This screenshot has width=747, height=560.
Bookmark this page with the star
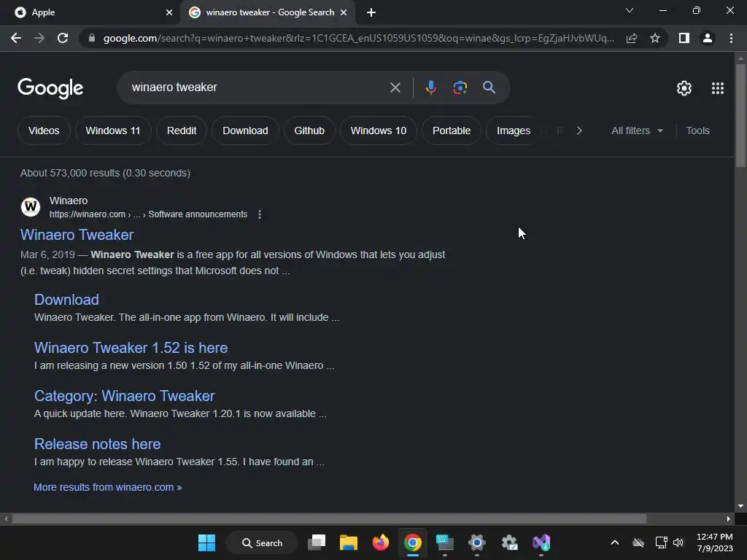click(x=655, y=38)
